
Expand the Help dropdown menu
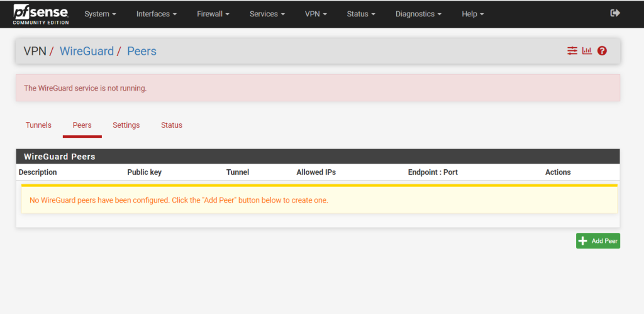(x=473, y=14)
